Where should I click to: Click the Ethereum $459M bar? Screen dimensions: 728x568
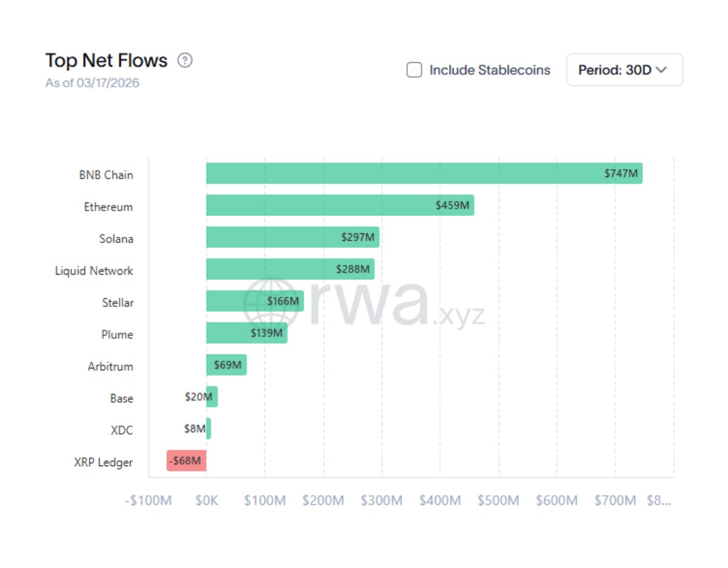pyautogui.click(x=340, y=205)
